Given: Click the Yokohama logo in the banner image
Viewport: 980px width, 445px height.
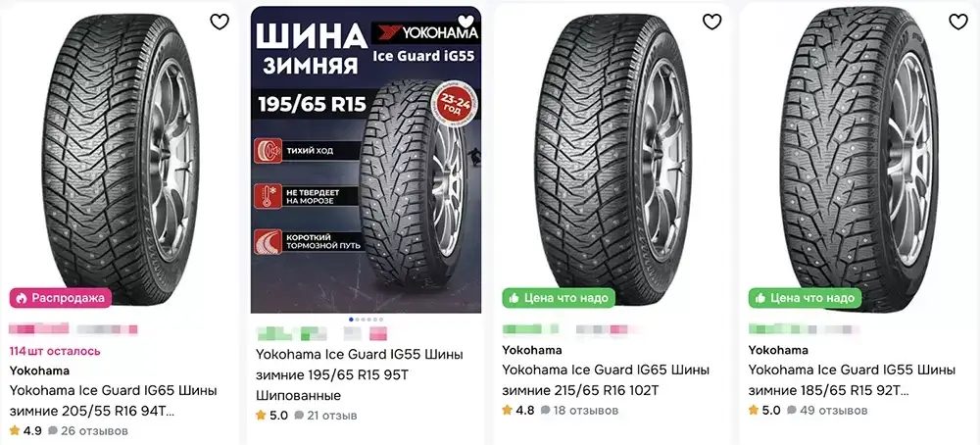Looking at the screenshot, I should point(425,32).
